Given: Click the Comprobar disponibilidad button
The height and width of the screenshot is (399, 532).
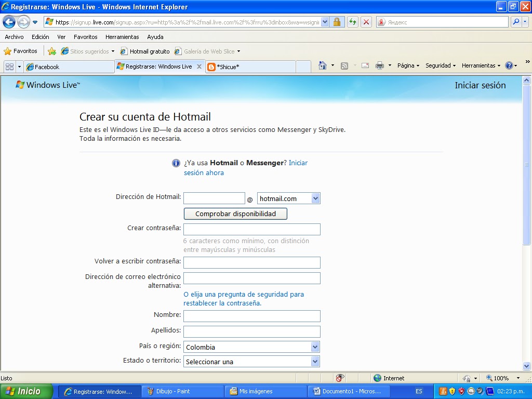Looking at the screenshot, I should (235, 214).
